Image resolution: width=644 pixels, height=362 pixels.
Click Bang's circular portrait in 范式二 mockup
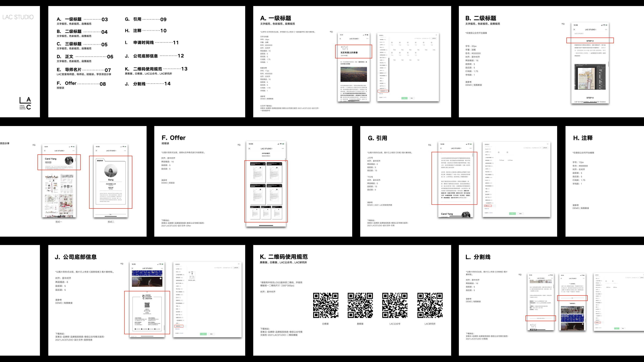[x=111, y=171]
